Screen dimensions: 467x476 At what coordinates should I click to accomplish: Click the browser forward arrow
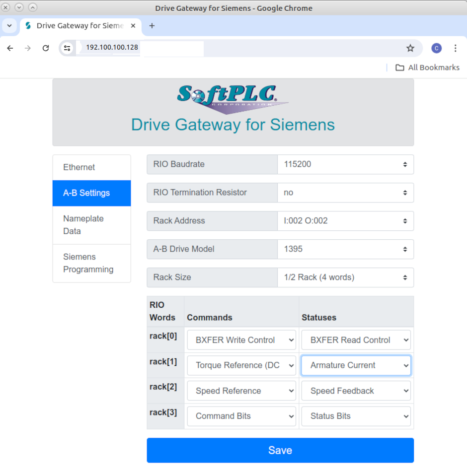(28, 48)
